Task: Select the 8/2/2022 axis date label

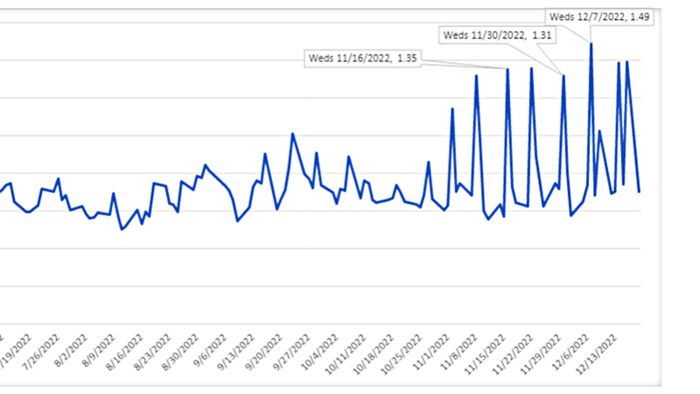Action: tap(71, 351)
